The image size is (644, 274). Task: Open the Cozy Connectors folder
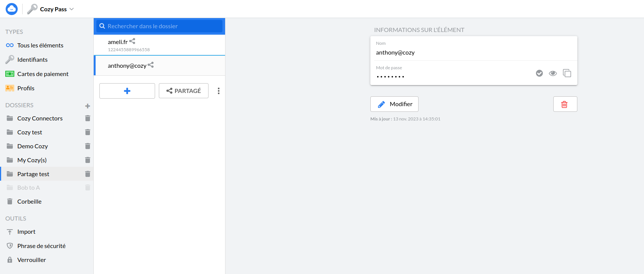click(x=40, y=118)
